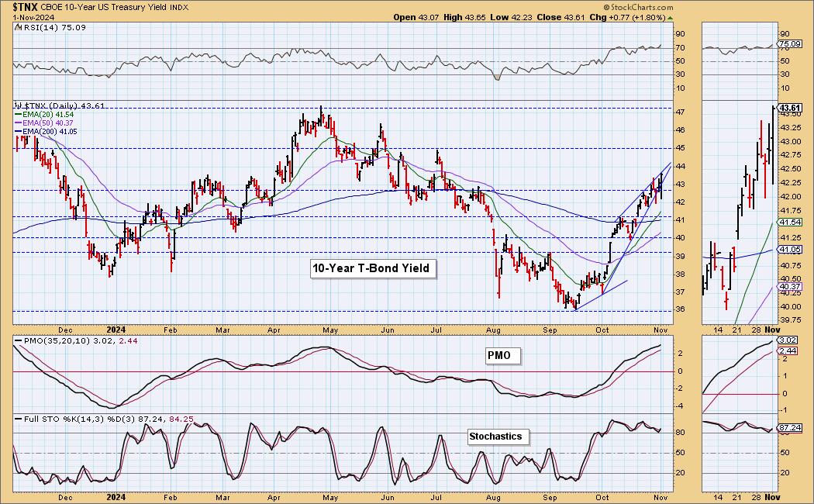
Task: Click the 'Nov' label under zoom panel price chart
Action: [772, 330]
